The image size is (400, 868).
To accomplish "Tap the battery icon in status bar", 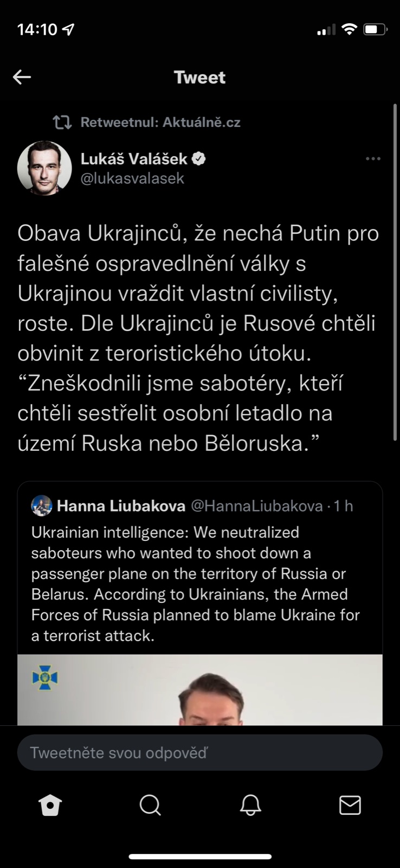I will 375,29.
